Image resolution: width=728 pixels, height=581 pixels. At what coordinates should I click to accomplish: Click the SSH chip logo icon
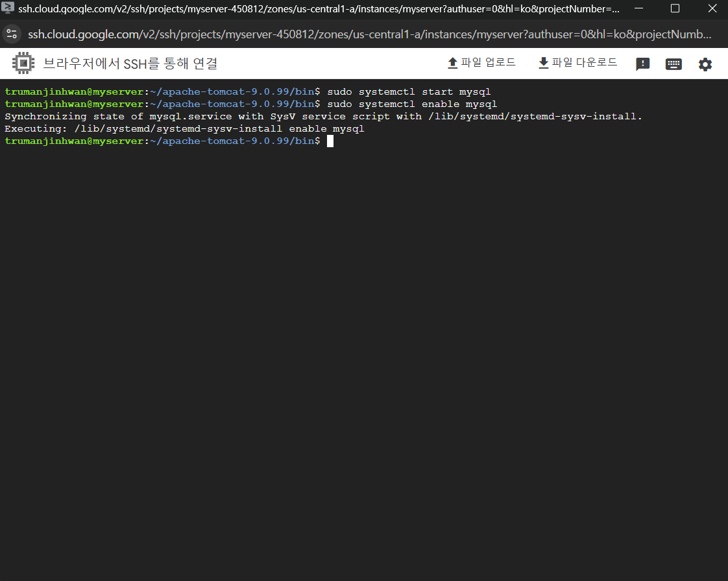point(23,64)
